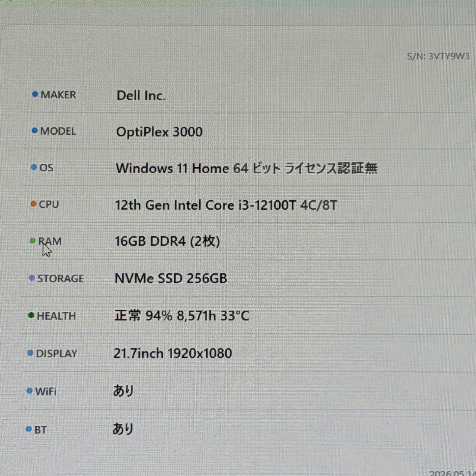Click the "Windows 11 Home 64" OS value
The height and width of the screenshot is (476, 476).
click(x=246, y=168)
